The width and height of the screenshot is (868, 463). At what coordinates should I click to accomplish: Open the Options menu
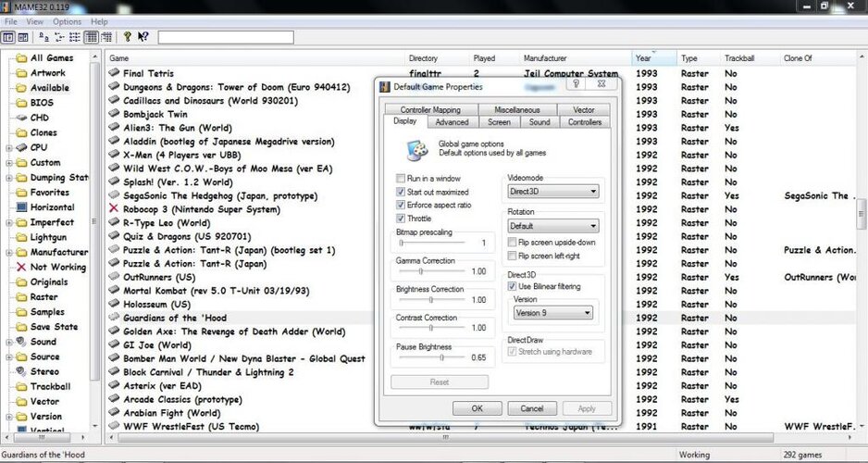[x=67, y=21]
